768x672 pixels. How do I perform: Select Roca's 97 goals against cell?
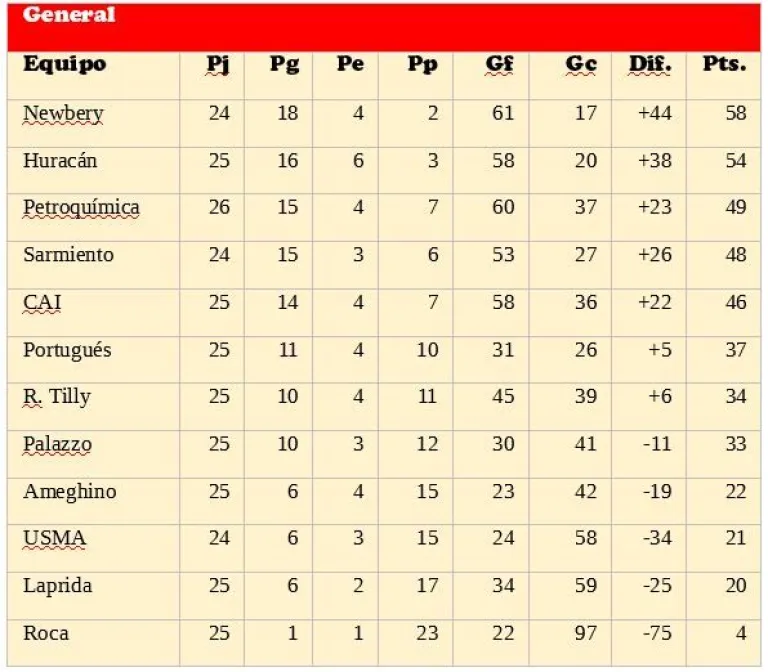tap(586, 633)
